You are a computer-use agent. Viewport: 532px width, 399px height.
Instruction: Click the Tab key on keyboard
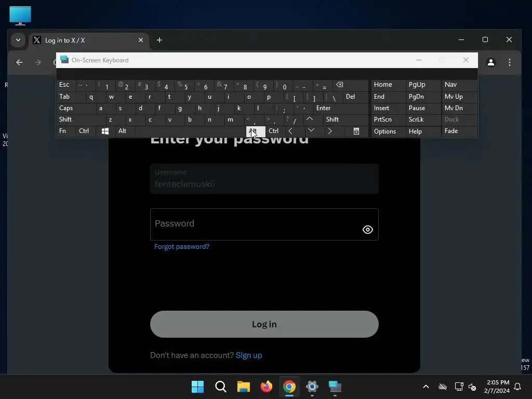pyautogui.click(x=71, y=97)
